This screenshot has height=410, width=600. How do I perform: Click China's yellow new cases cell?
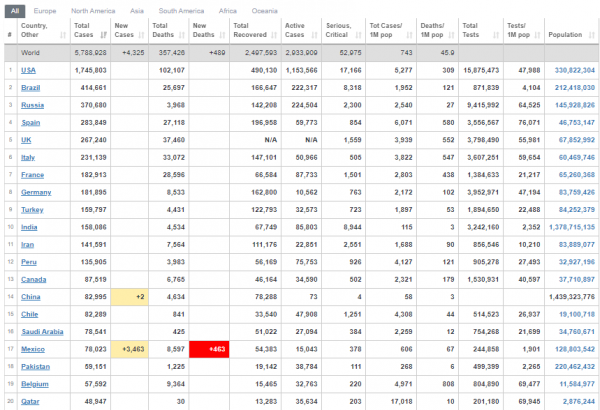pos(129,297)
